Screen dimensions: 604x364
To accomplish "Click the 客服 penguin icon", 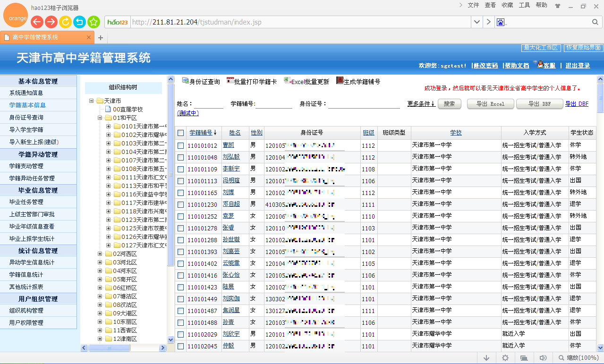I will coord(540,64).
